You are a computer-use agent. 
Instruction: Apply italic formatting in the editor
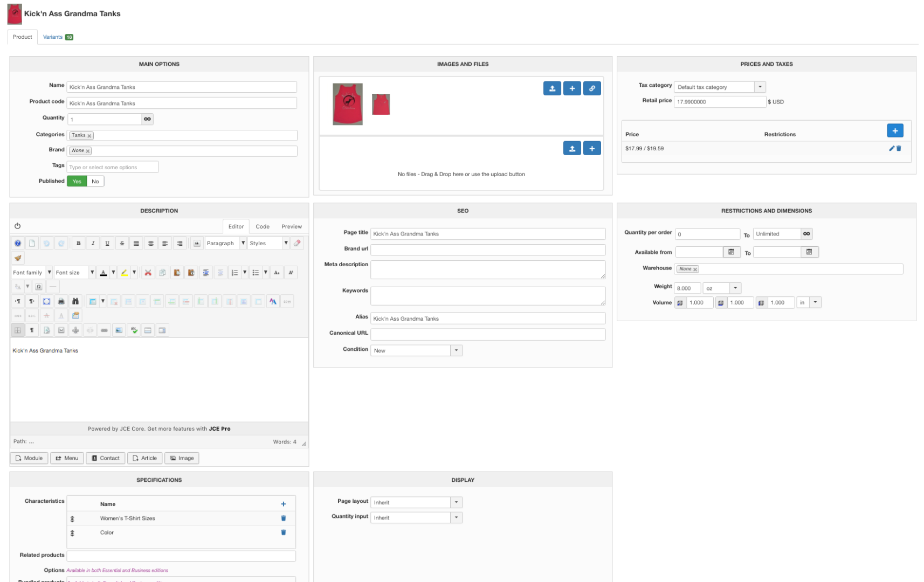point(93,244)
